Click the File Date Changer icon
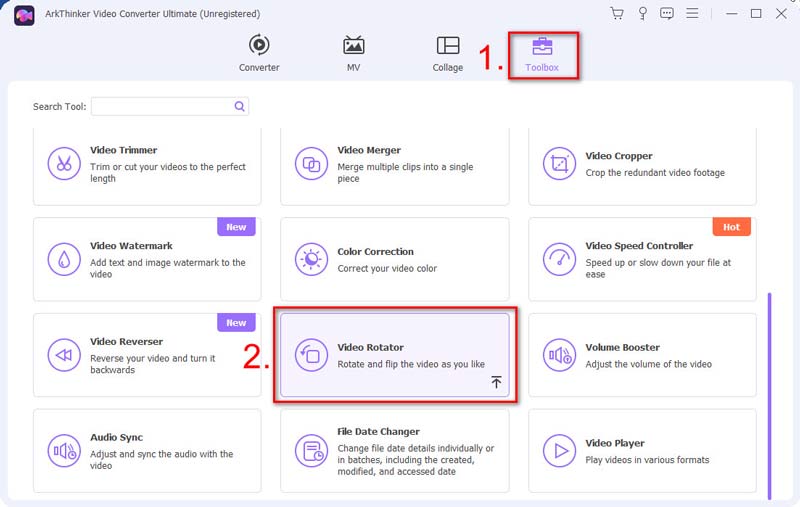Image resolution: width=800 pixels, height=507 pixels. (311, 451)
